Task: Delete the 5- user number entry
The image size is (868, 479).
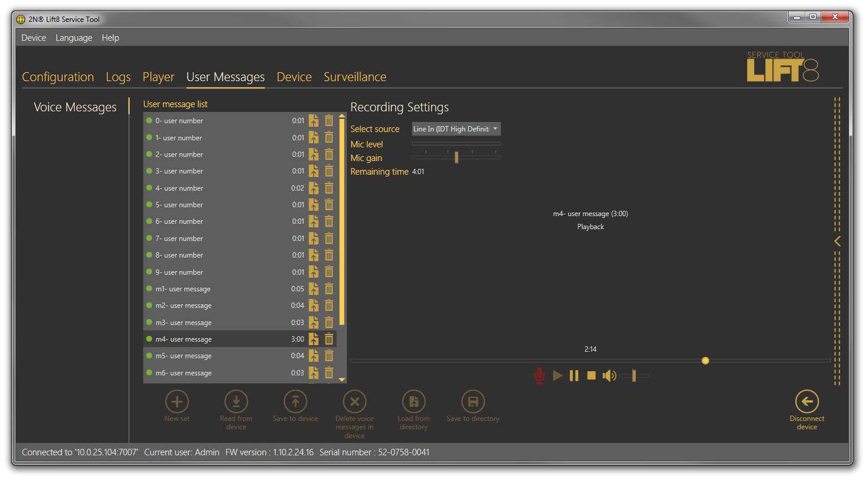Action: click(329, 205)
